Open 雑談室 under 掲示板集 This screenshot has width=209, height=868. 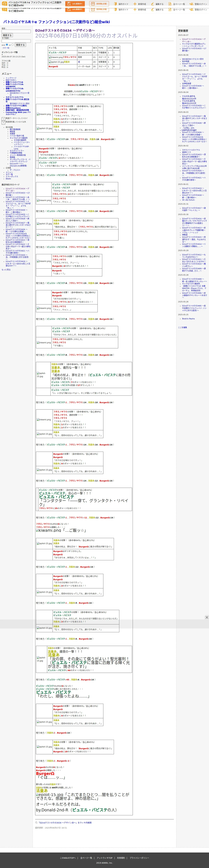pos(12,131)
